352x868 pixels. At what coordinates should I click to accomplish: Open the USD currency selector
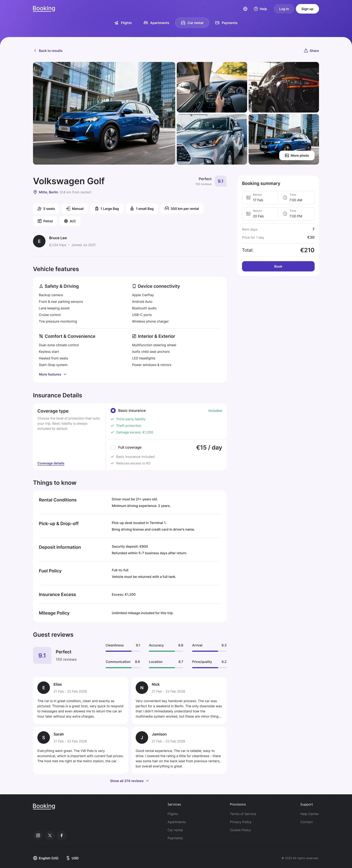click(72, 858)
